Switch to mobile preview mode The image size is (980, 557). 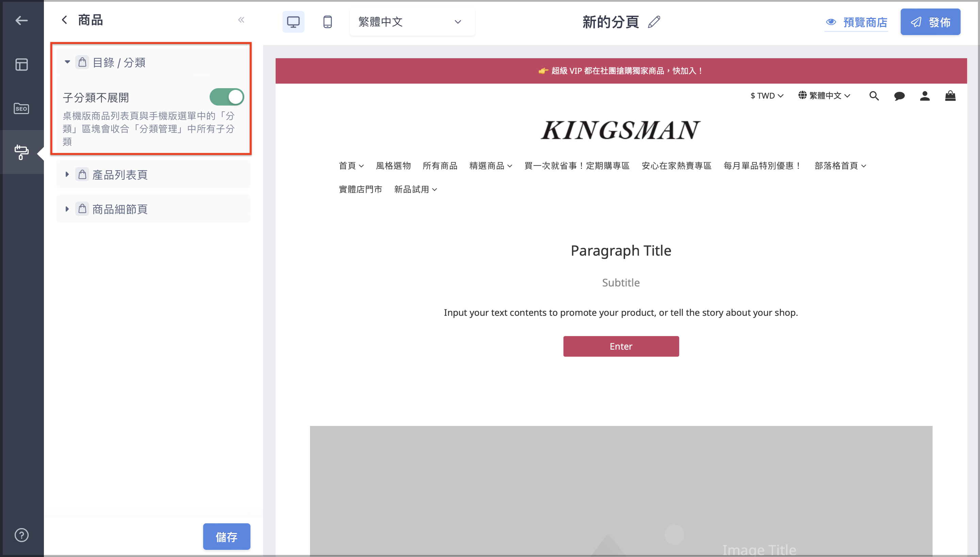tap(328, 22)
